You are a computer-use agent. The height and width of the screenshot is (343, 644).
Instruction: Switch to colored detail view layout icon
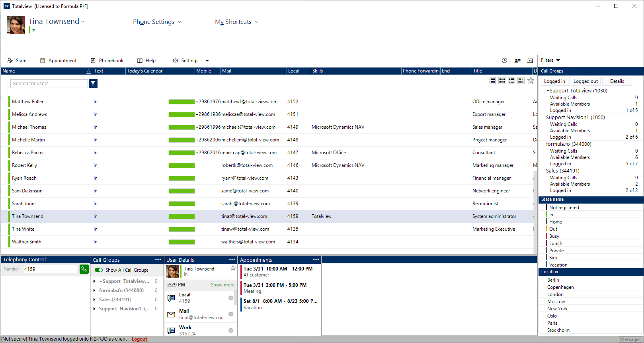click(x=521, y=80)
